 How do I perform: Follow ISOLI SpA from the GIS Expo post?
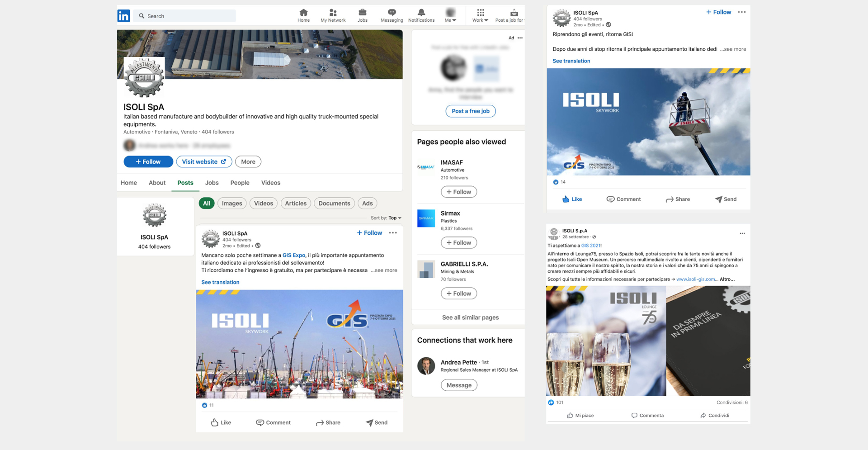pyautogui.click(x=369, y=233)
